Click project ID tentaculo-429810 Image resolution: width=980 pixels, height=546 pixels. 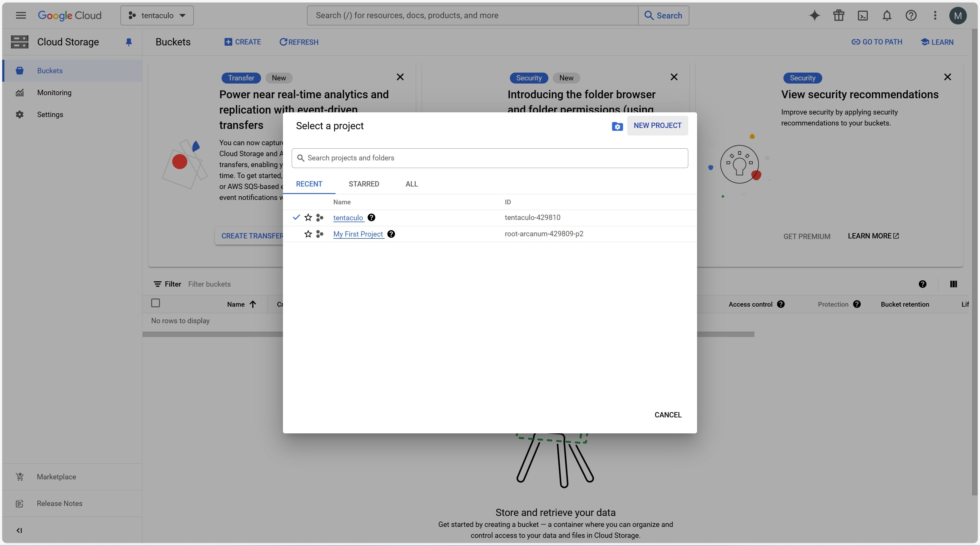(532, 217)
